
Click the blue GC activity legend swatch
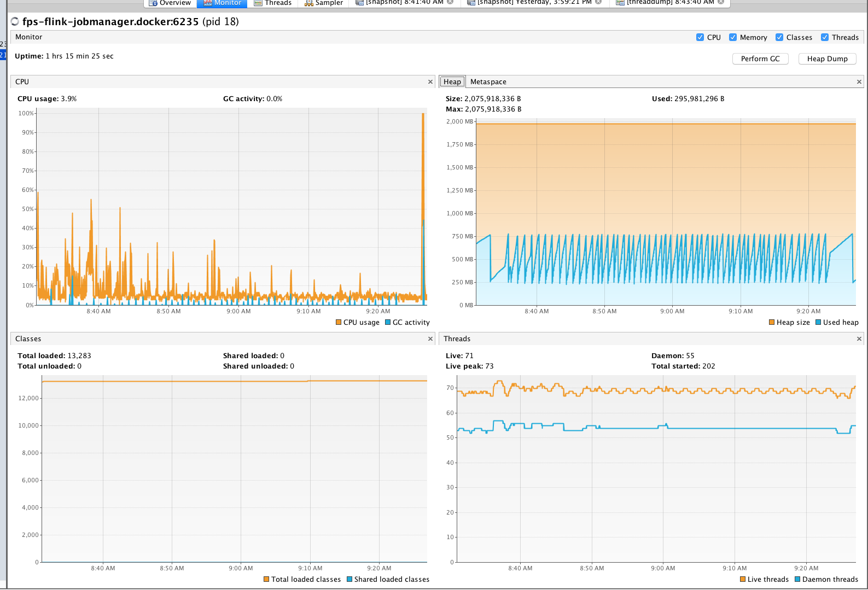[388, 323]
